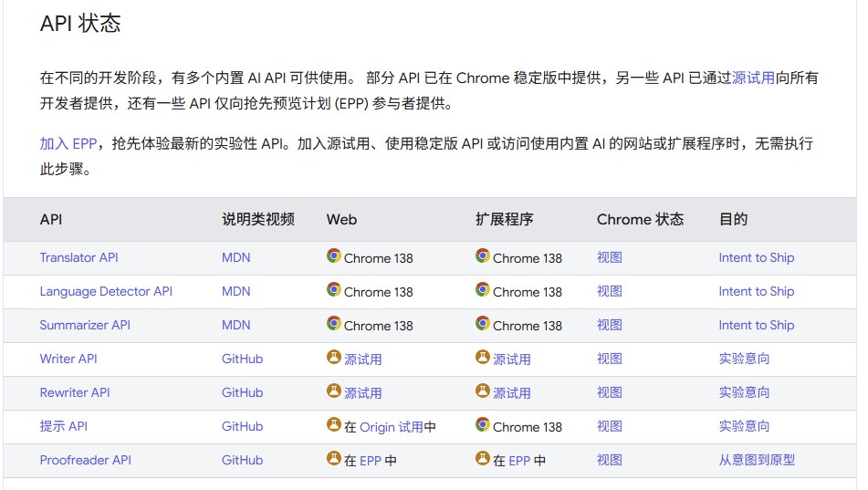Click EPP link in Proofreader Web column
Viewport: 868px width, 490px height.
click(371, 461)
